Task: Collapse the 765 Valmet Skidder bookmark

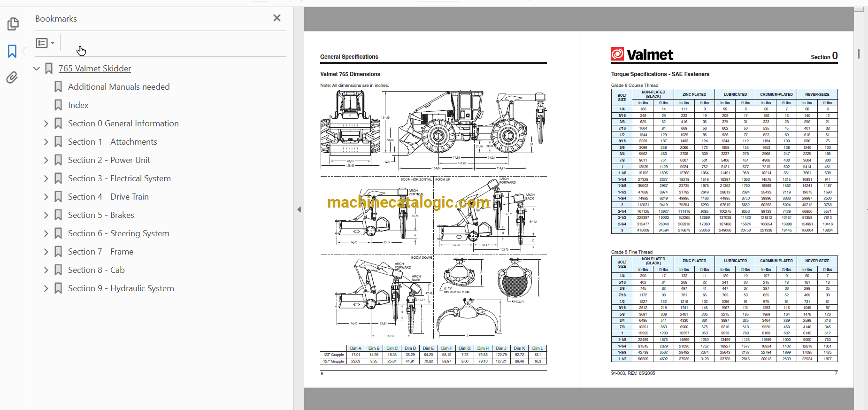Action: click(37, 69)
